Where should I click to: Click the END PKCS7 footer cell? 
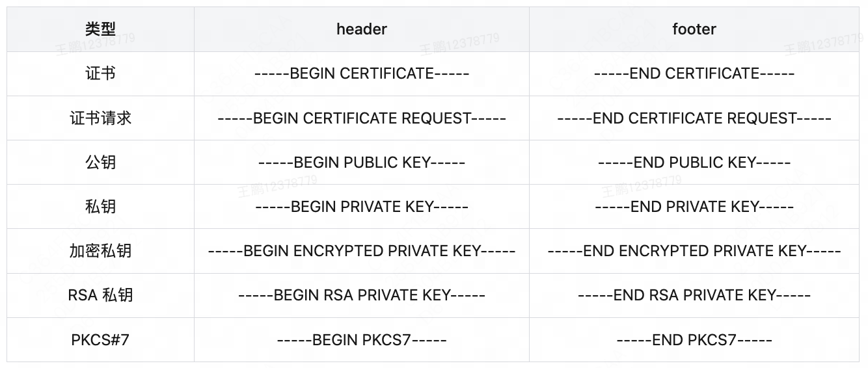point(694,339)
